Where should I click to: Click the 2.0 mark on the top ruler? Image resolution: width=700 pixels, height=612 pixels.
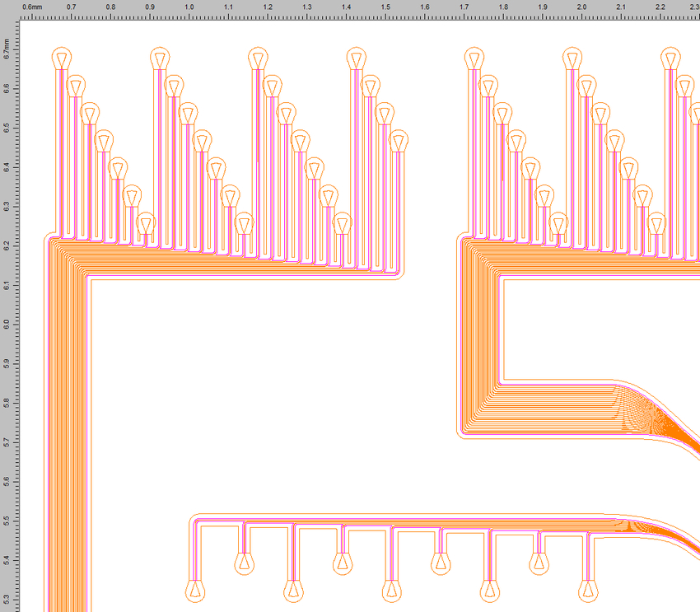[x=581, y=7]
